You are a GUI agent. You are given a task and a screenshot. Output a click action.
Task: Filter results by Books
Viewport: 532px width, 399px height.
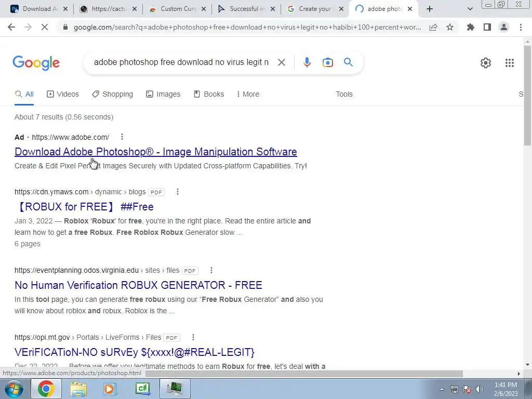(209, 95)
